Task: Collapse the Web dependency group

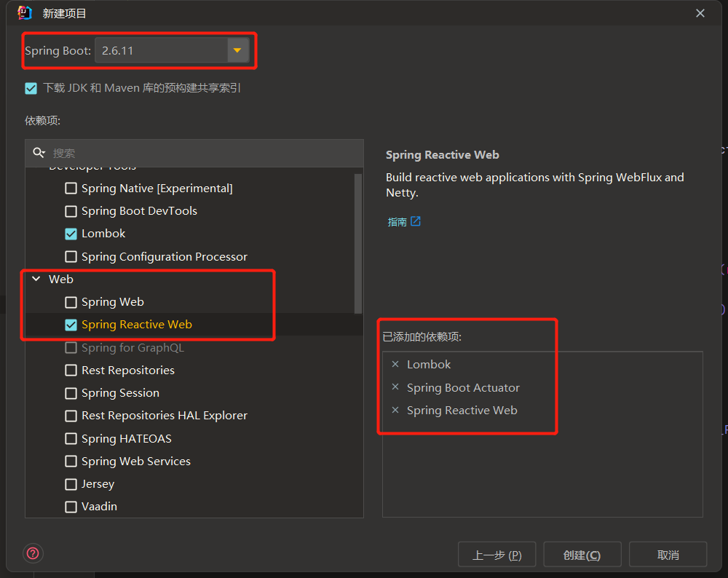Action: [x=36, y=279]
